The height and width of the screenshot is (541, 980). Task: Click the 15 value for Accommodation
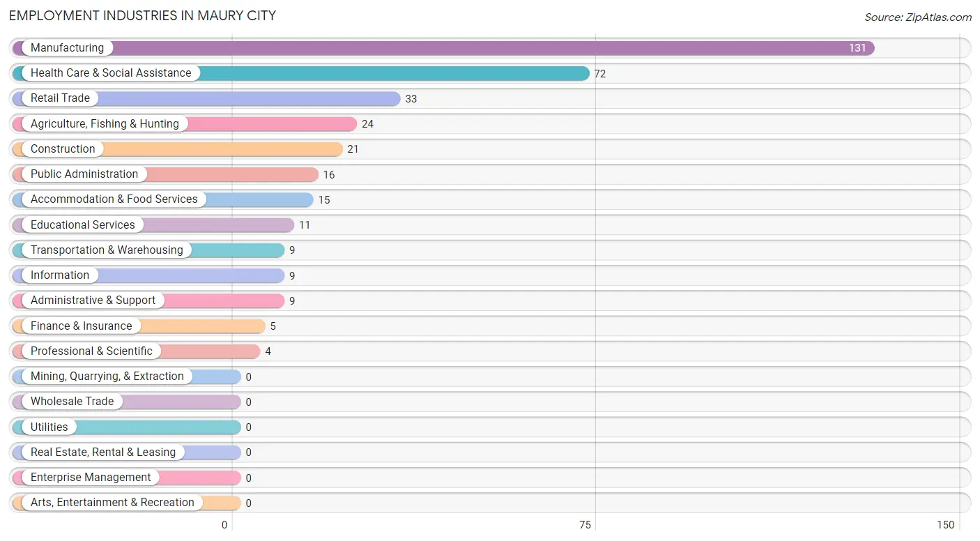pos(324,200)
